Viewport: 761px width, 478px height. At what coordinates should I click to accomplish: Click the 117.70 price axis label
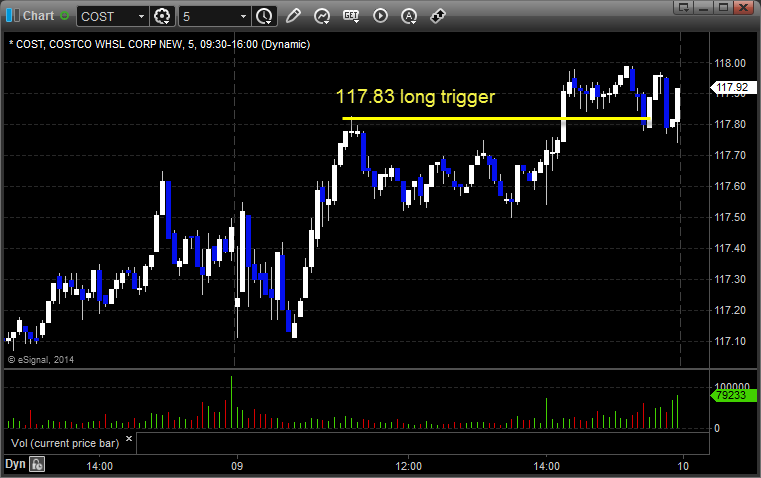pyautogui.click(x=730, y=155)
